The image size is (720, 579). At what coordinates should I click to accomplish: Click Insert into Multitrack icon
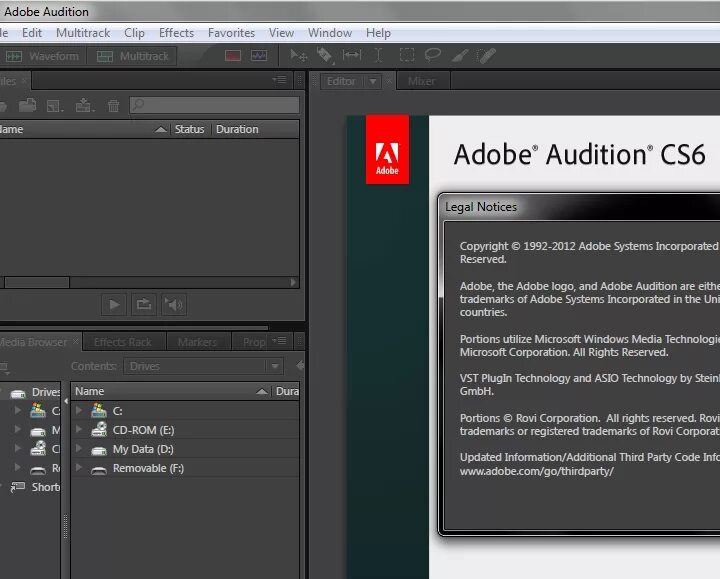click(x=84, y=106)
